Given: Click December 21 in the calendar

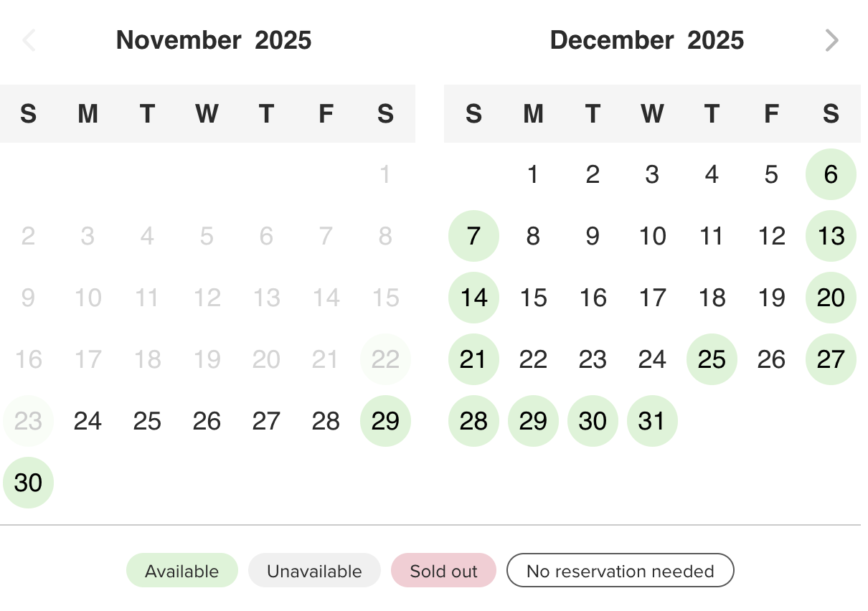Looking at the screenshot, I should [x=473, y=359].
